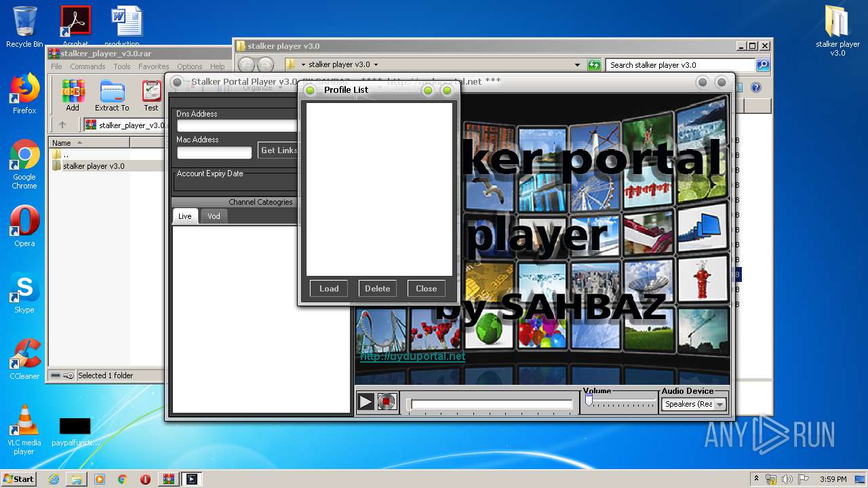Click the Mac Address input field
The height and width of the screenshot is (488, 868).
coord(214,152)
